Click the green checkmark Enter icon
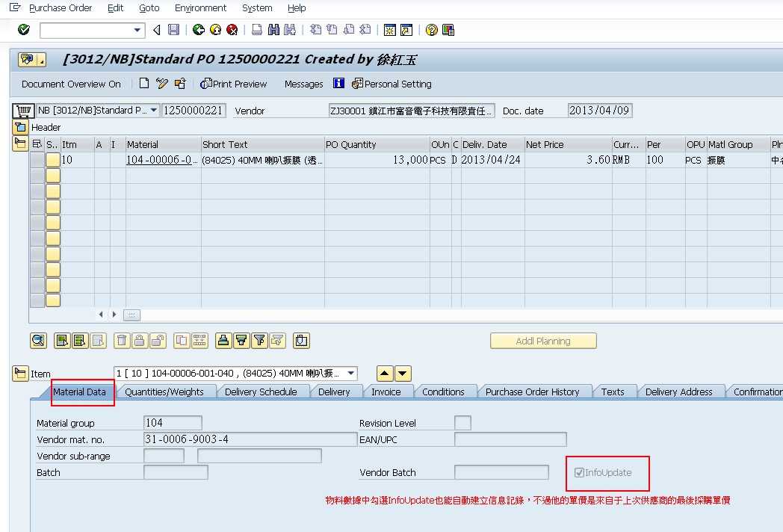783x532 pixels. pos(23,30)
